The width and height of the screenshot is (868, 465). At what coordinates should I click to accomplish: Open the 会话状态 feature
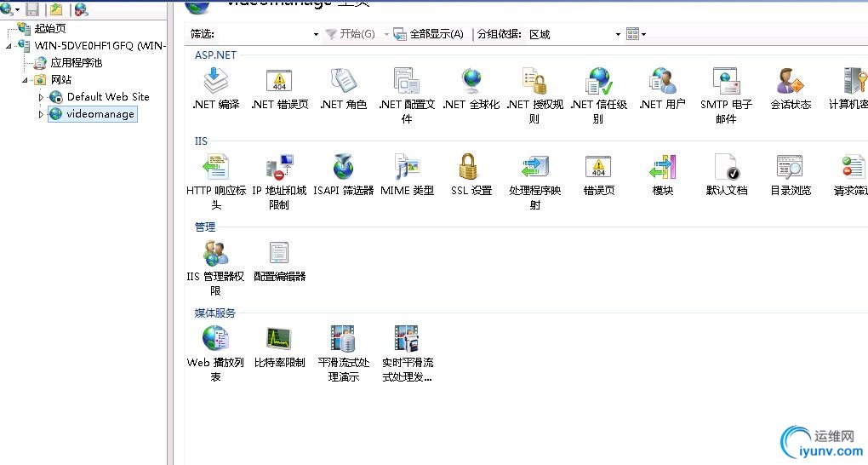pos(791,89)
